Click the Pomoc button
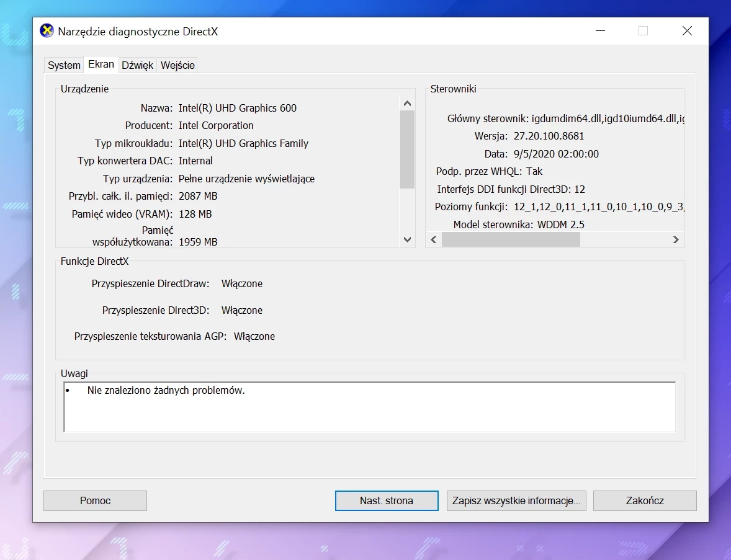The width and height of the screenshot is (731, 560). 94,500
